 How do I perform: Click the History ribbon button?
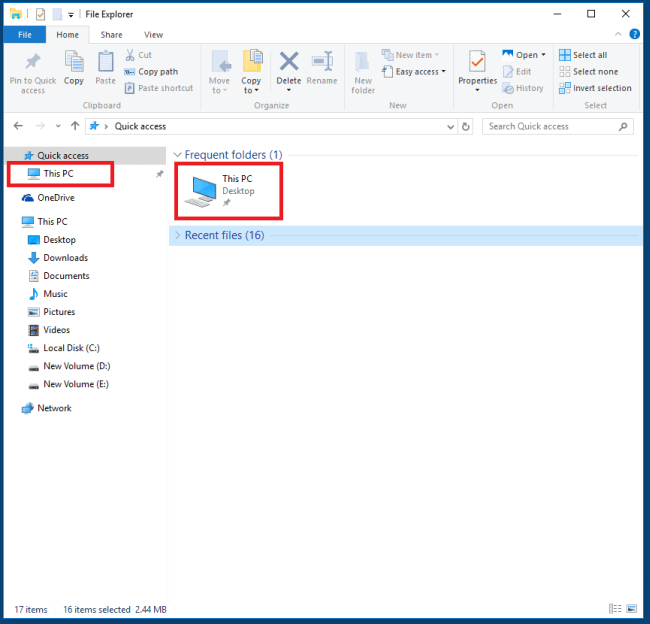(x=523, y=88)
